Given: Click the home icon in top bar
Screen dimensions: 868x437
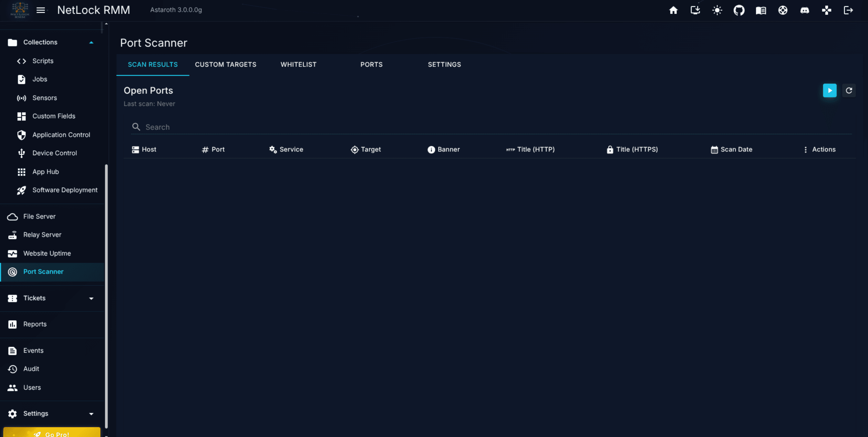Looking at the screenshot, I should click(x=673, y=10).
